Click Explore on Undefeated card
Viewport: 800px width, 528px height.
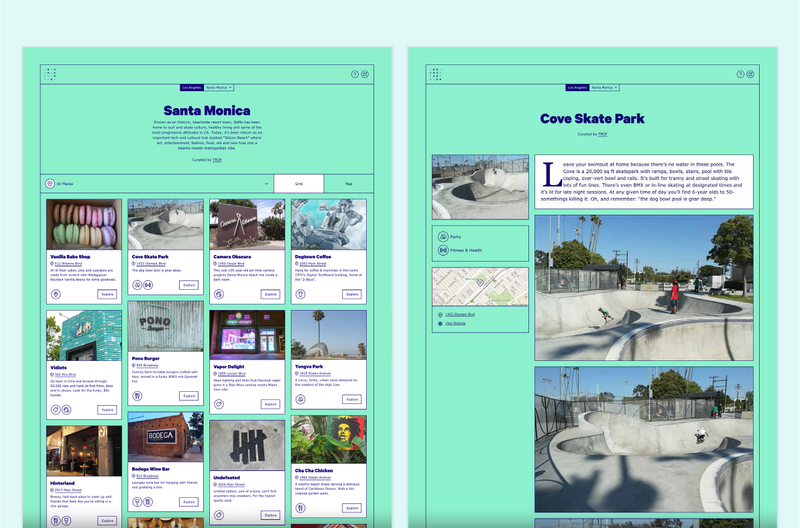[270, 515]
